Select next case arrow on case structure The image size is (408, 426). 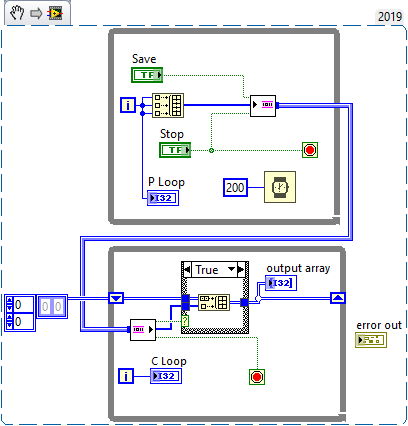[242, 269]
